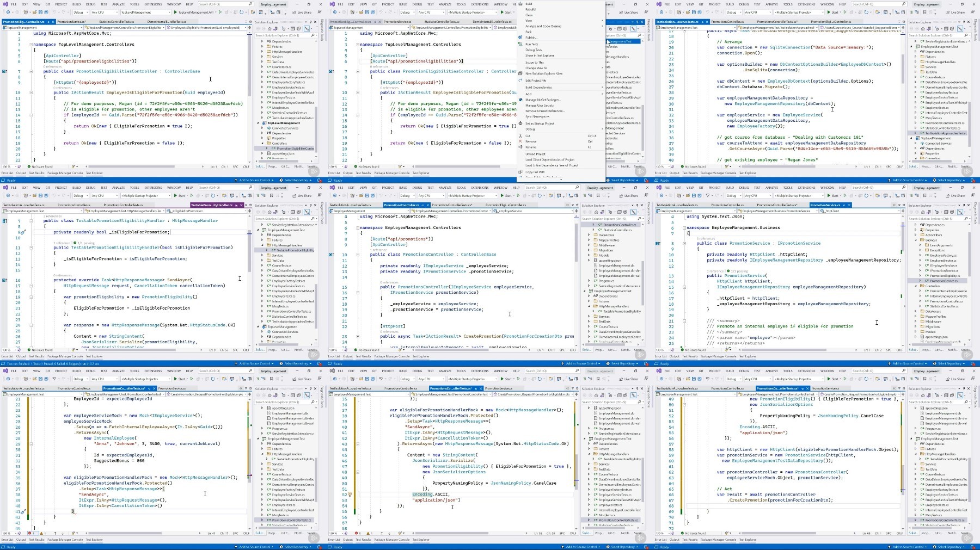Viewport: 980px width, 550px height.
Task: Collapse the TopLevelManagement.Controllers namespace in TopLevelManagementAPI window
Action: click(31, 44)
